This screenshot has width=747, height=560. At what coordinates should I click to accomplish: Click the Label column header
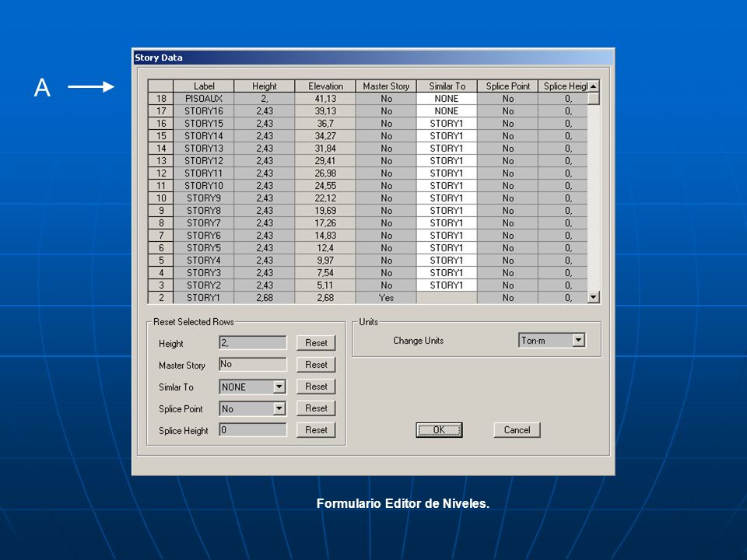pyautogui.click(x=204, y=86)
